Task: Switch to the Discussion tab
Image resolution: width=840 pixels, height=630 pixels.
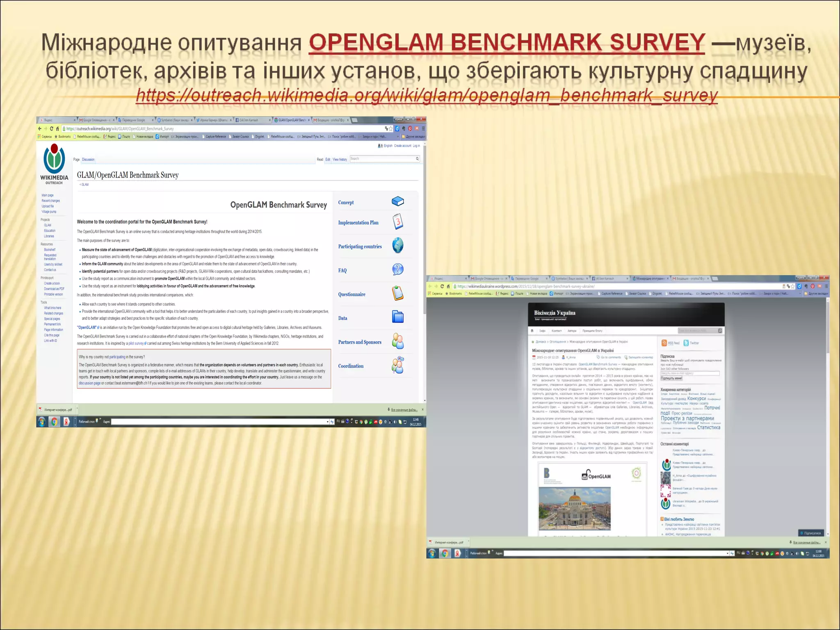Action: coord(88,160)
